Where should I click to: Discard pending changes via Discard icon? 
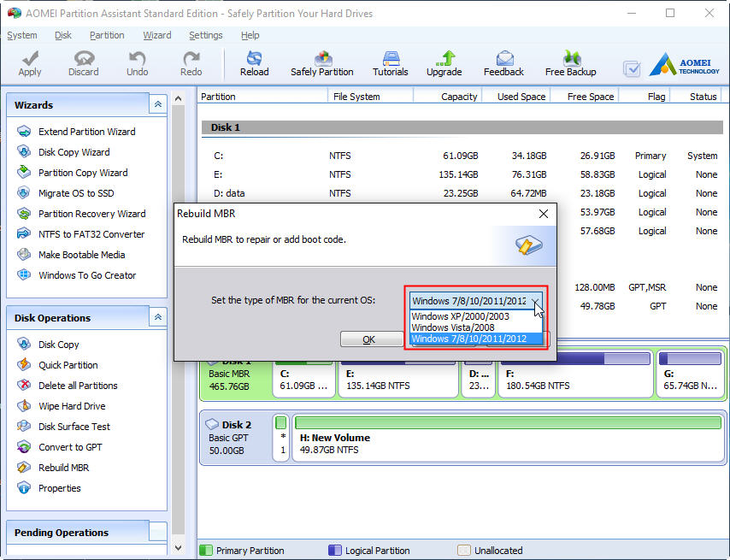(x=84, y=64)
